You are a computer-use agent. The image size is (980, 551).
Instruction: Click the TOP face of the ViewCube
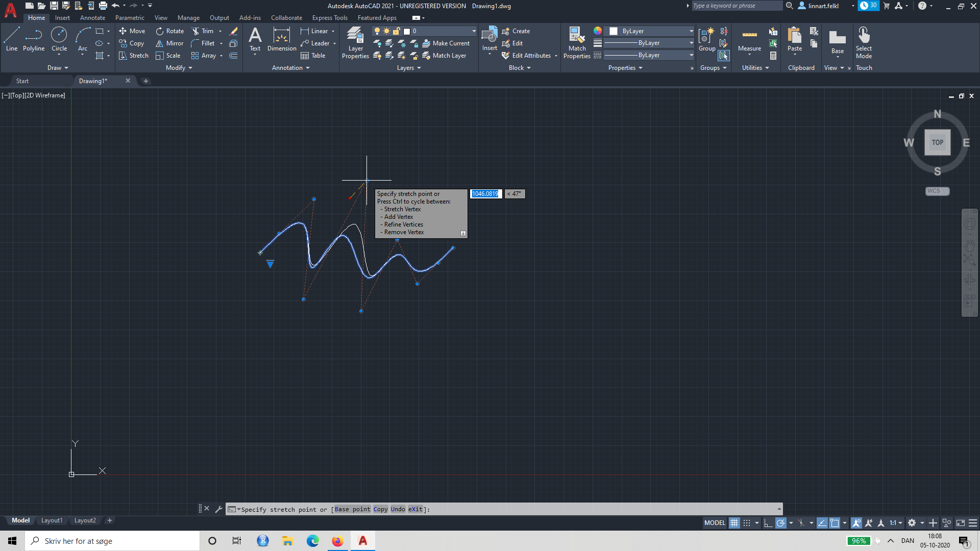pyautogui.click(x=937, y=142)
